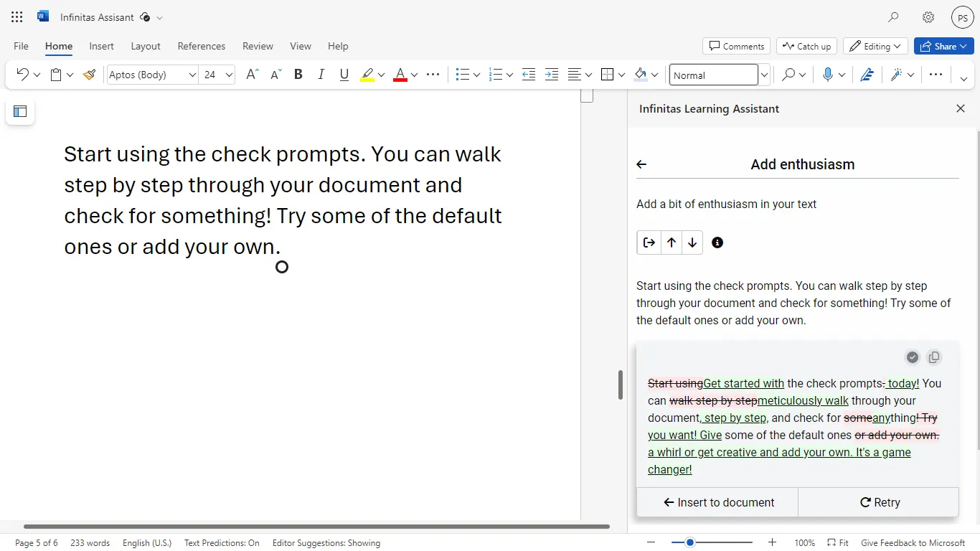
Task: Toggle the navigation pane icon
Action: click(20, 111)
